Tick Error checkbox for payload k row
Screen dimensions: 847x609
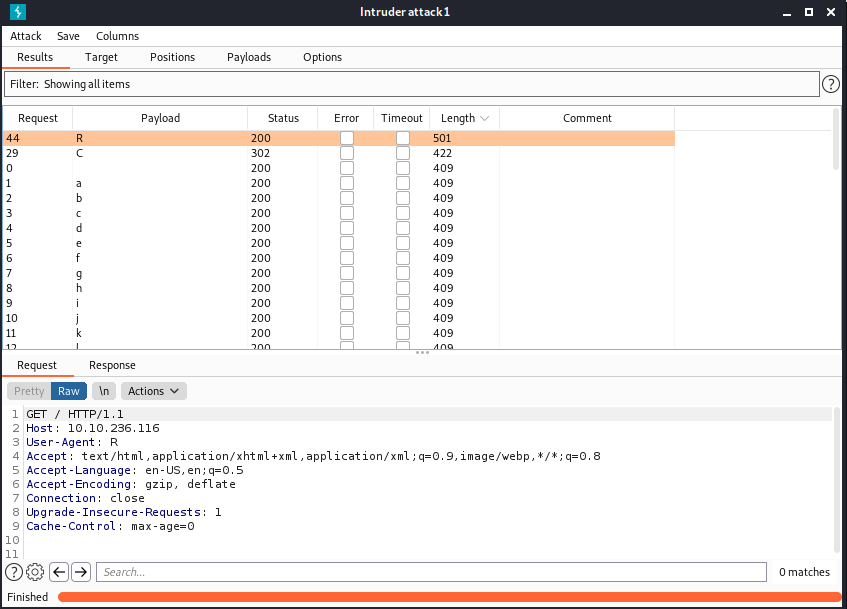[347, 333]
